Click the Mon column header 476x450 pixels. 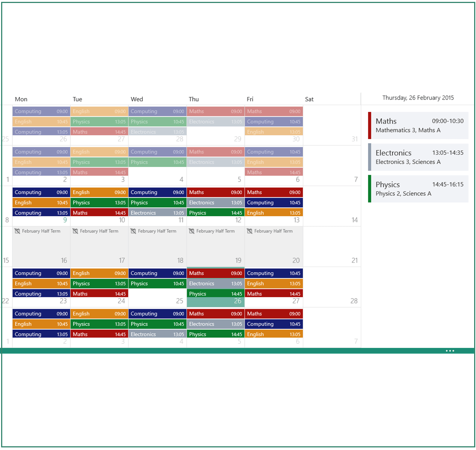click(21, 99)
